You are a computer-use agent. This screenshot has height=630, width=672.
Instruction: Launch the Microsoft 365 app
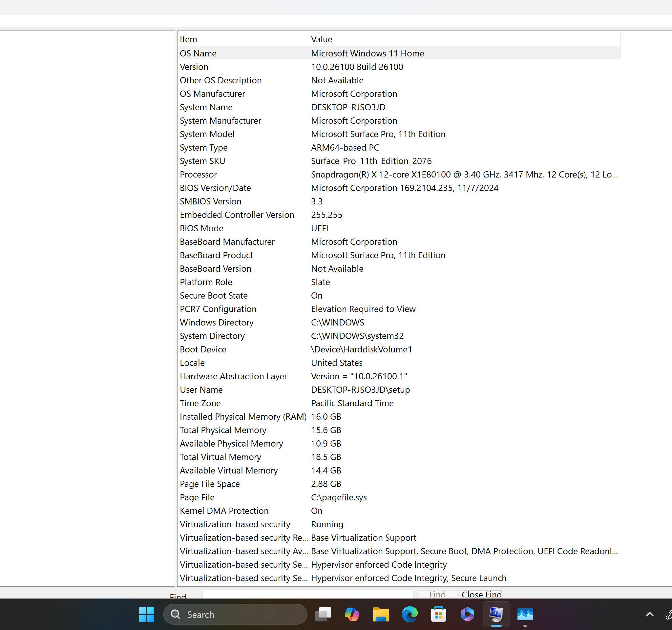[467, 615]
